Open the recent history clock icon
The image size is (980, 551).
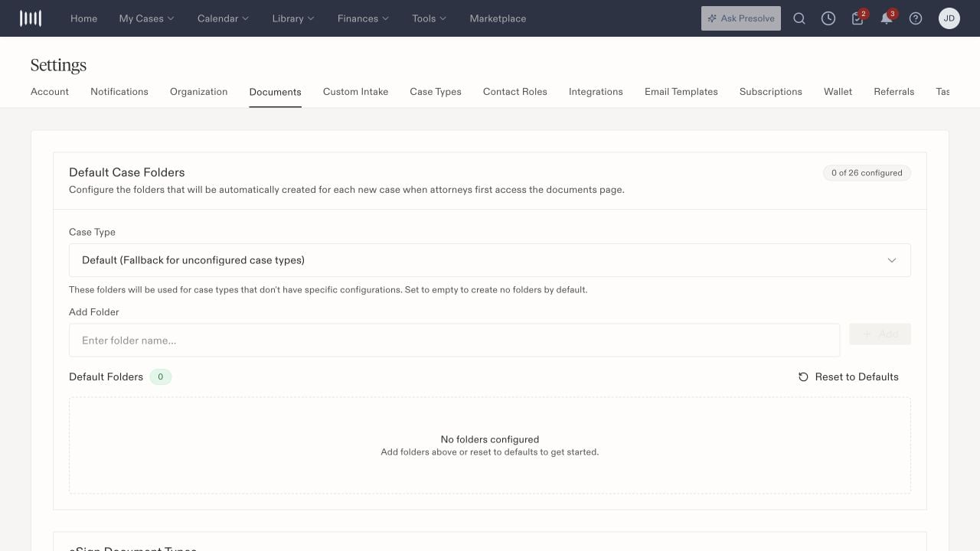pos(828,18)
